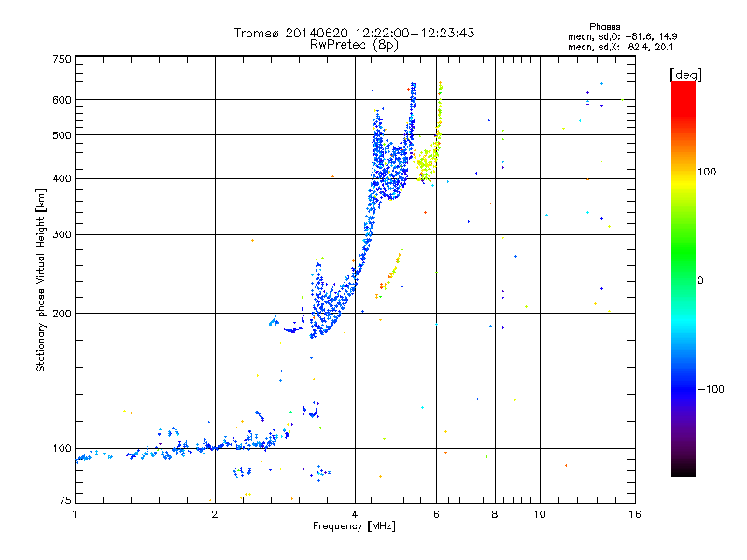Click the 'Stationary phase Virtual Height [km]' axis label
The height and width of the screenshot is (560, 747).
(41, 280)
